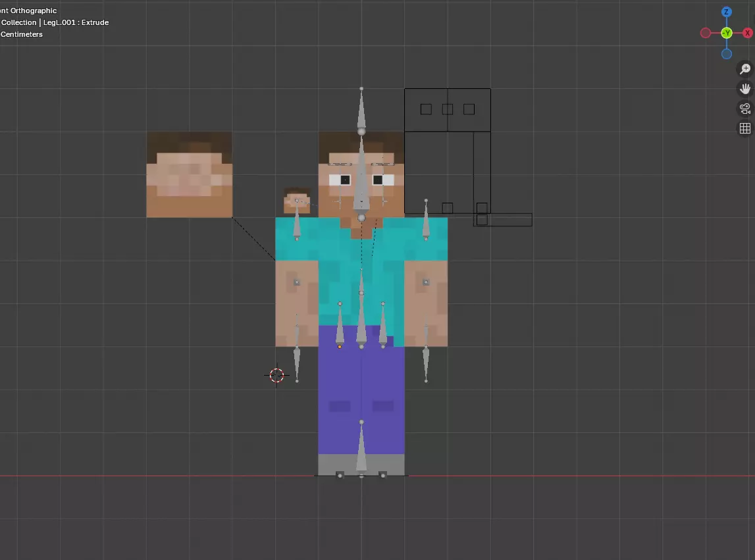The height and width of the screenshot is (560, 755).
Task: Click the "Centimeters" overlay text
Action: [22, 34]
